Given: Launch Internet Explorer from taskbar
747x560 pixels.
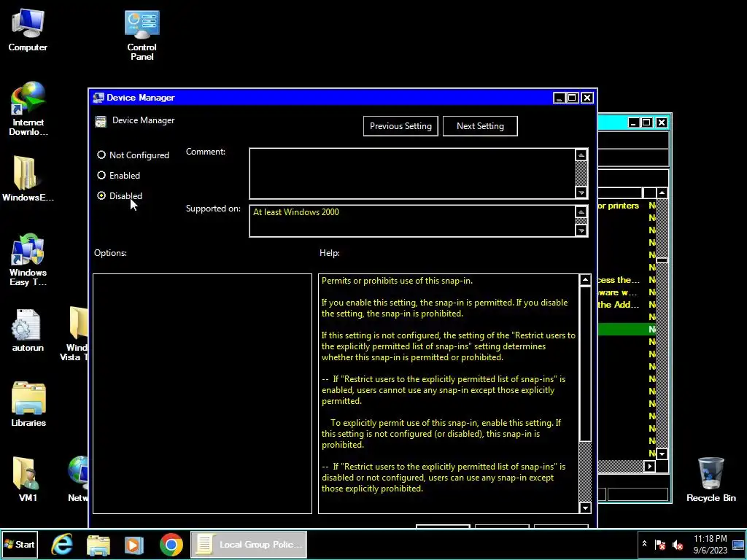Looking at the screenshot, I should click(x=63, y=544).
